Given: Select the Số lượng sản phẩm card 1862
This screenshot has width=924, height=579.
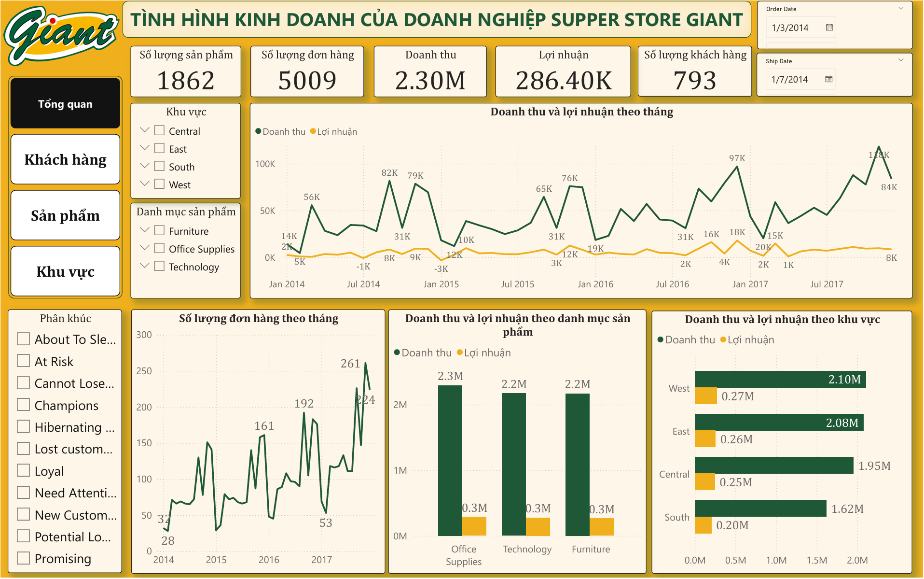Looking at the screenshot, I should pos(186,71).
